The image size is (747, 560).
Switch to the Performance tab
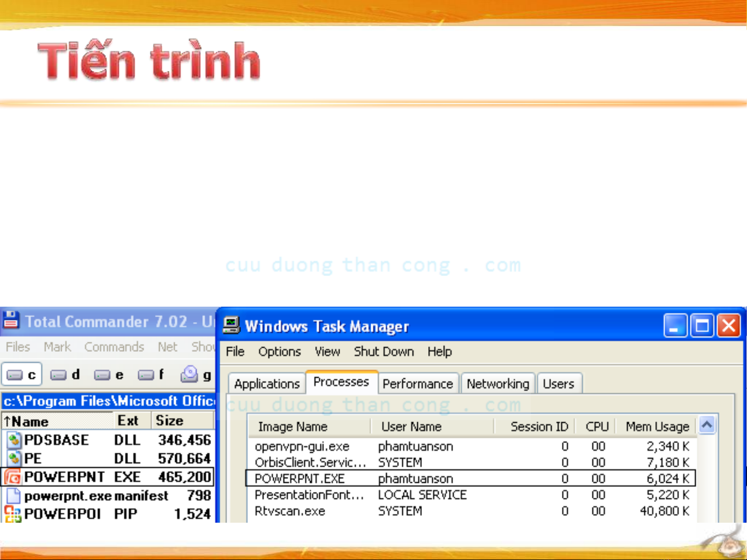point(418,384)
